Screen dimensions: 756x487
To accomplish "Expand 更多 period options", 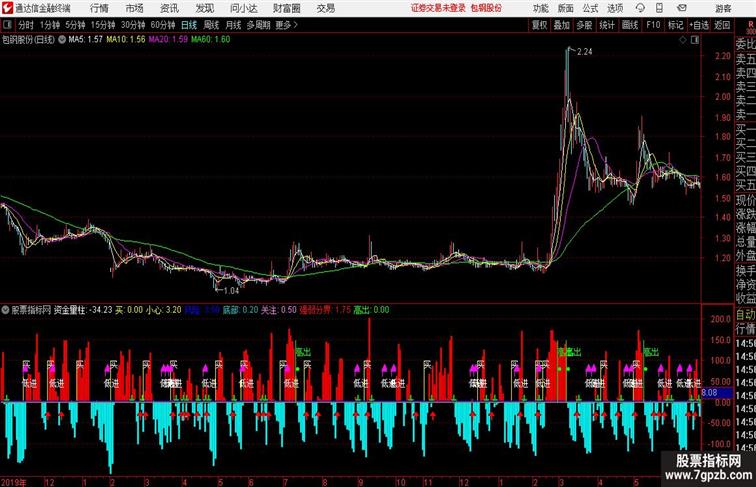I will pos(286,25).
